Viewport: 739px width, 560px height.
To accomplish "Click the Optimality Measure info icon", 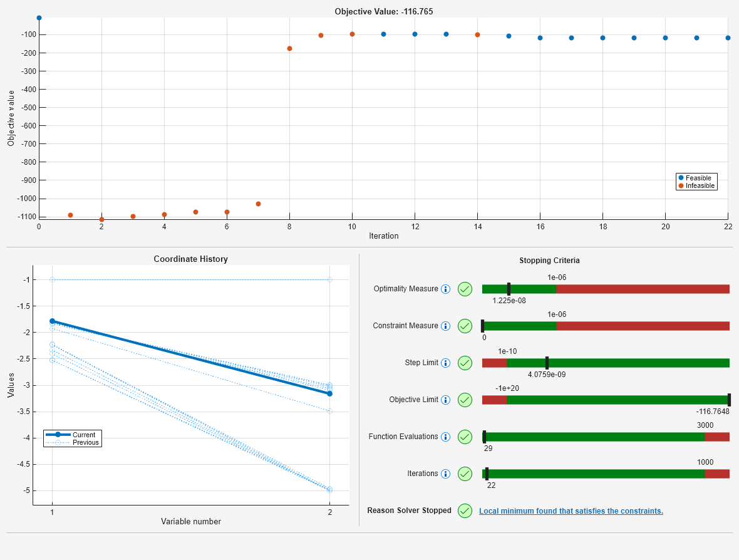I will tap(446, 289).
